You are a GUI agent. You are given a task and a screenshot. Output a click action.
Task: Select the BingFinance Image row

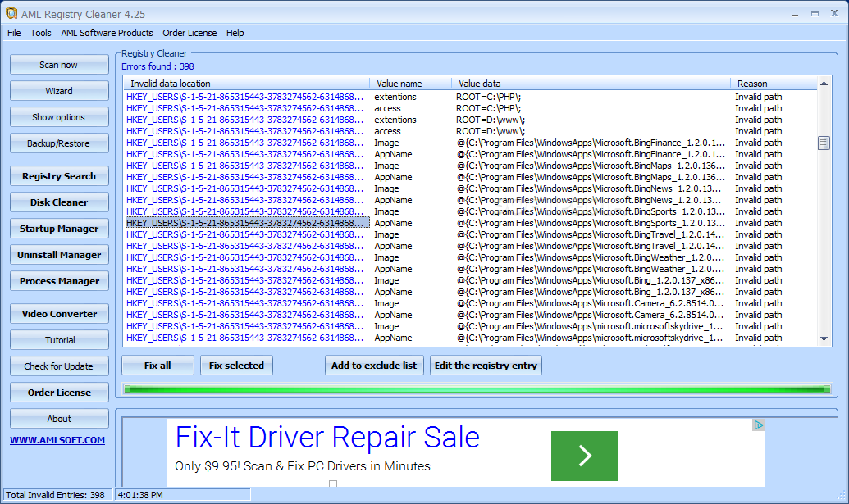point(470,143)
